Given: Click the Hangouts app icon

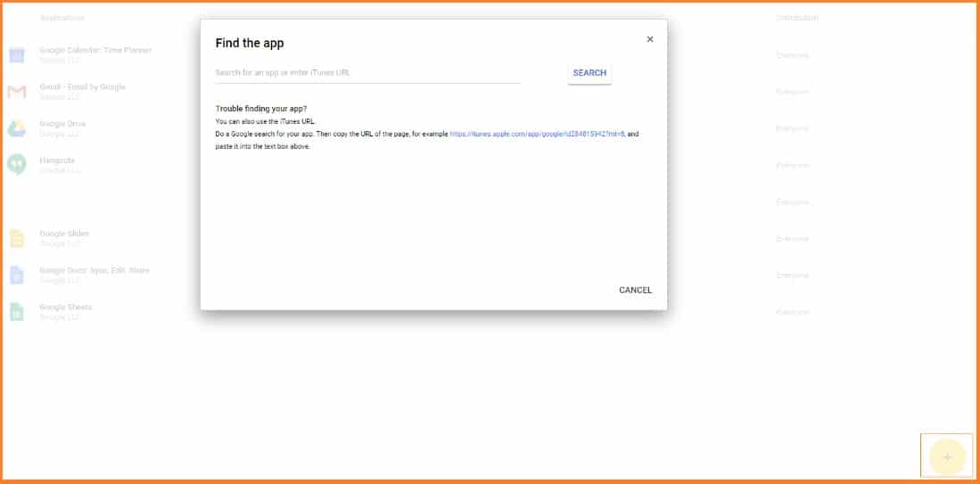Looking at the screenshot, I should (x=17, y=165).
